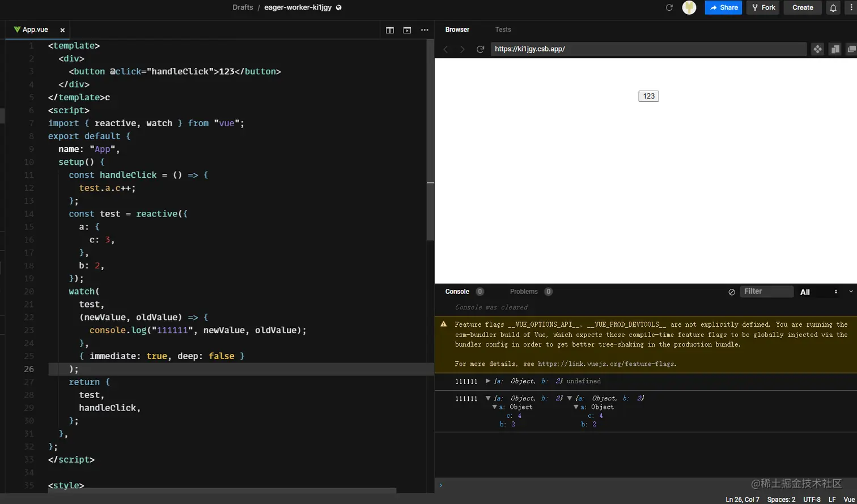Click the editor vertical scrollbar thumb
This screenshot has width=857, height=504.
[430, 140]
